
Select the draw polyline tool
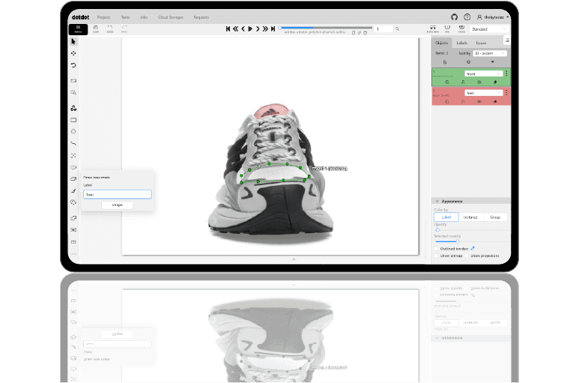click(73, 143)
